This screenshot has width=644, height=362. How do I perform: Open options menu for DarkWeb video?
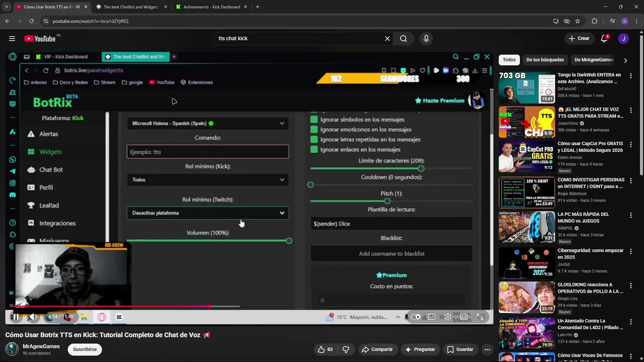(x=631, y=75)
